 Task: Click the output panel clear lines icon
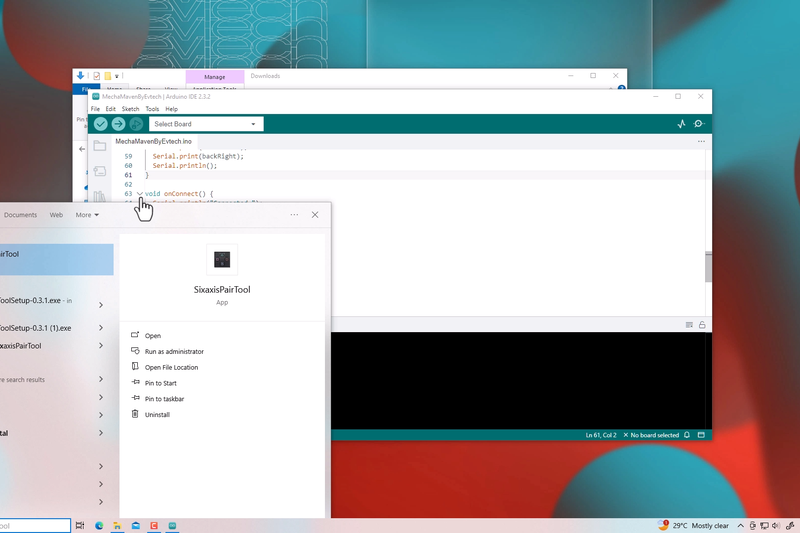click(x=689, y=325)
